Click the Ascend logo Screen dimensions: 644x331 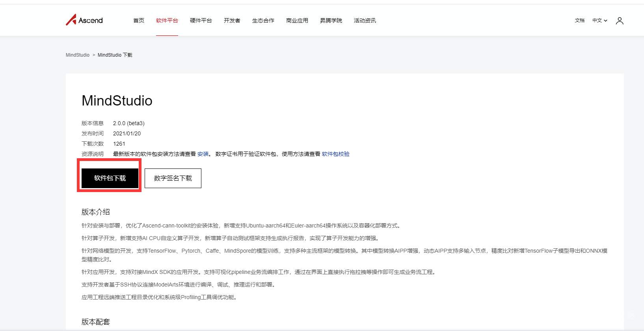click(84, 20)
